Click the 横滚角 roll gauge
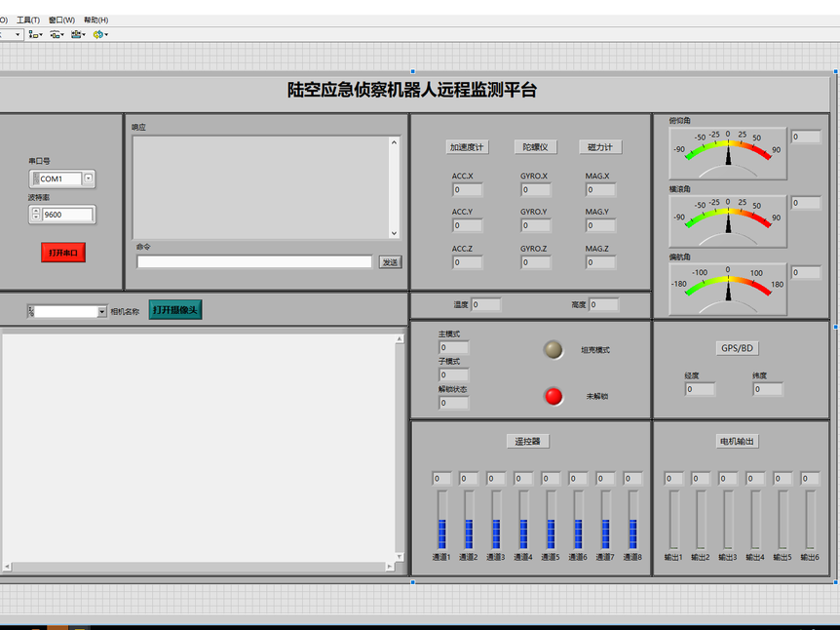This screenshot has height=630, width=840. click(x=728, y=221)
